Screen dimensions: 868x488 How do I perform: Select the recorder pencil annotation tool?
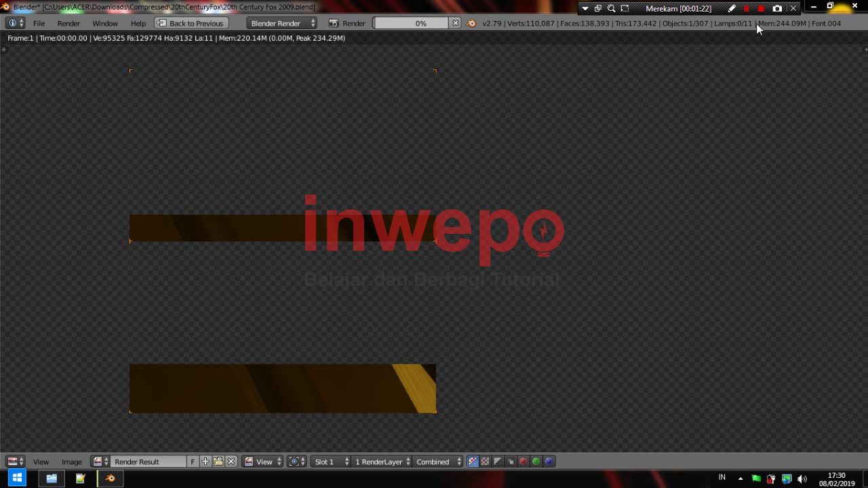pos(732,8)
